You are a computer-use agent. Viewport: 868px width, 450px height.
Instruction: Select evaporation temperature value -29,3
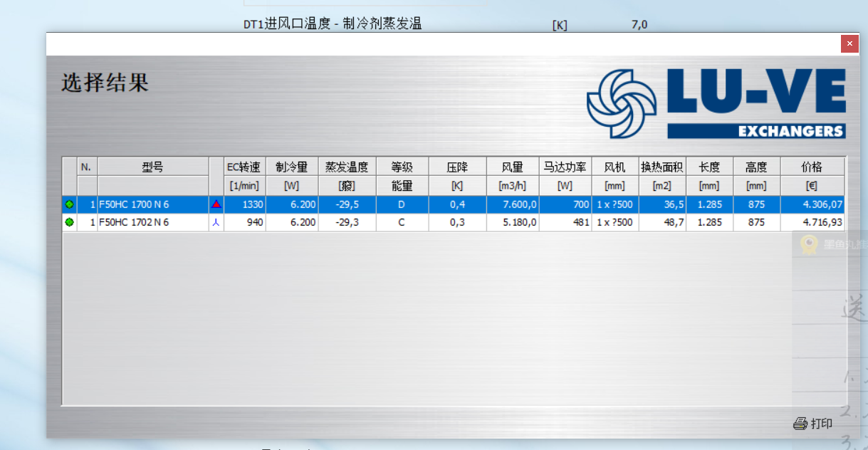(x=347, y=222)
